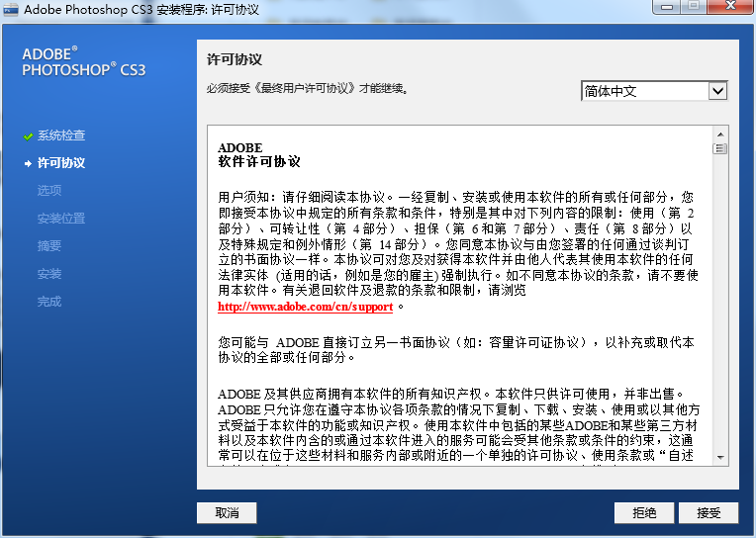Click the 取消 (Cancel) button

coord(227,513)
